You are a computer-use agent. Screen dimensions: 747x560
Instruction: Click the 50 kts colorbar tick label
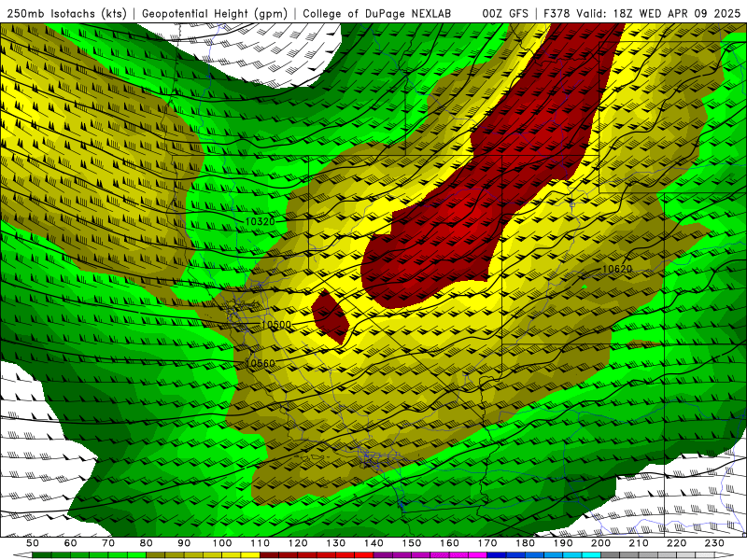click(x=33, y=543)
